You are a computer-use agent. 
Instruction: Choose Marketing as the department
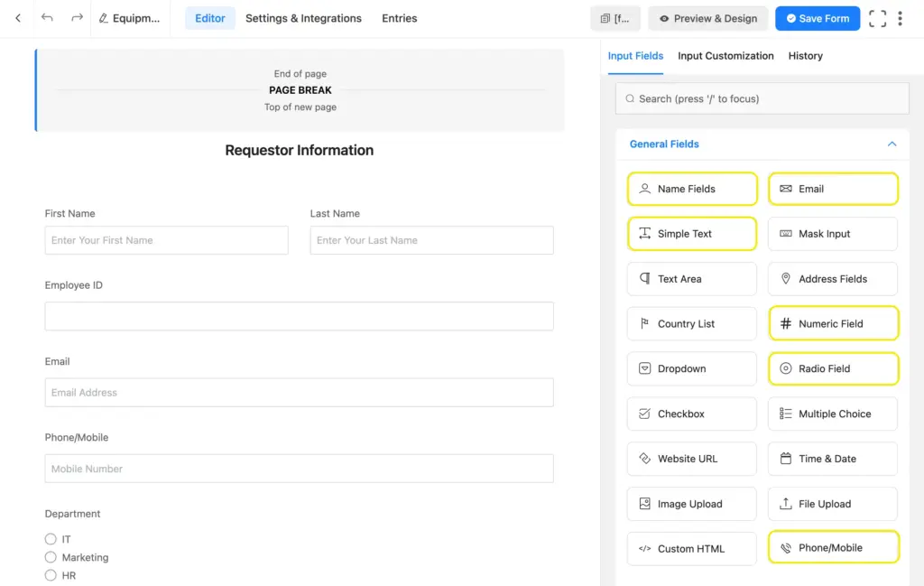pos(51,557)
